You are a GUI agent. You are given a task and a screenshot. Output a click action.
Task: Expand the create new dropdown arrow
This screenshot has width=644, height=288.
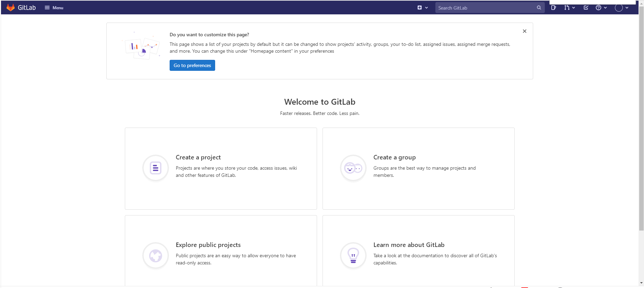pos(426,8)
